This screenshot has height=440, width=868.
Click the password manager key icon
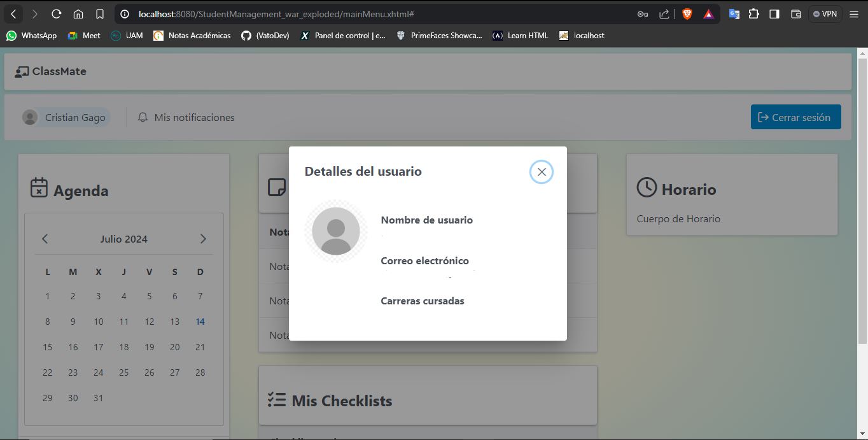643,13
